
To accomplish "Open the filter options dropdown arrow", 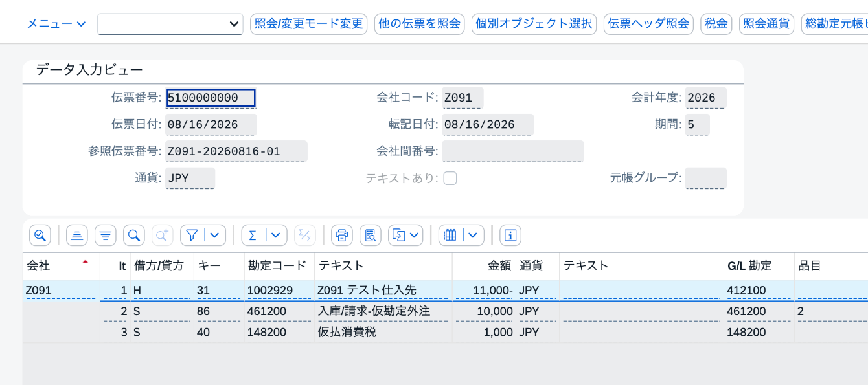I will click(215, 236).
